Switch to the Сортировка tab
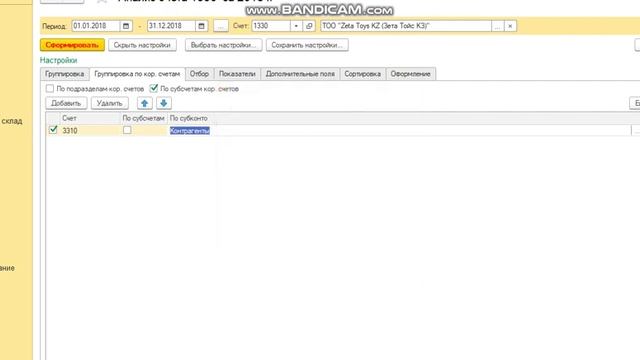 click(362, 74)
